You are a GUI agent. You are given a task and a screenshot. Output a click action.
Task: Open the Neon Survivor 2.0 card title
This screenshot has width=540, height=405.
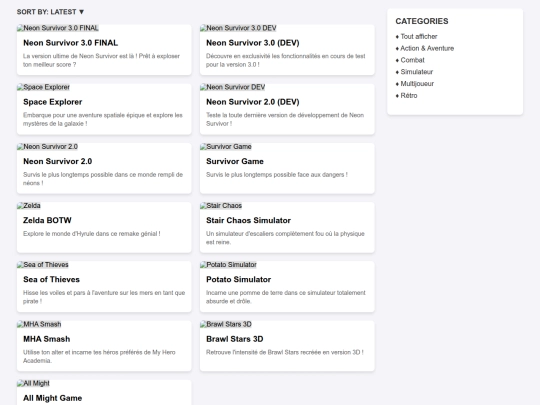click(x=58, y=161)
